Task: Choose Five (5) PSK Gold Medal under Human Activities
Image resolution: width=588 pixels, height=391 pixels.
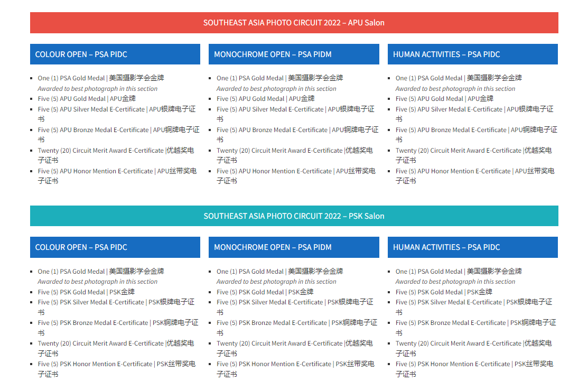Action: (x=444, y=292)
